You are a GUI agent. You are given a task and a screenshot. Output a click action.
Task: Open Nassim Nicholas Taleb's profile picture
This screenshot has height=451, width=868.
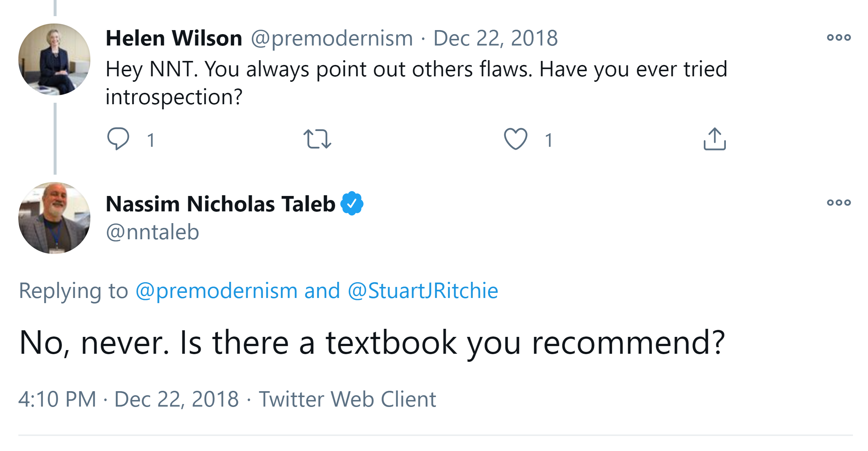coord(54,218)
